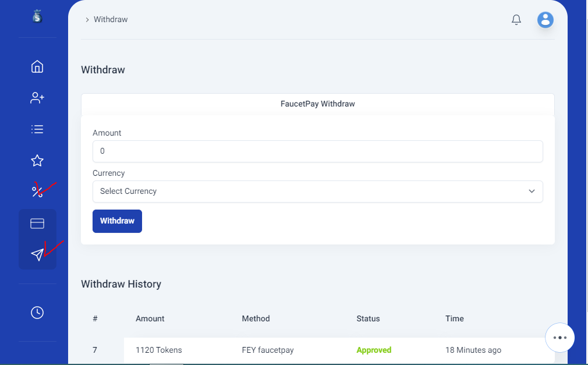Image resolution: width=588 pixels, height=365 pixels.
Task: Open the list icon in sidebar
Action: 37,129
